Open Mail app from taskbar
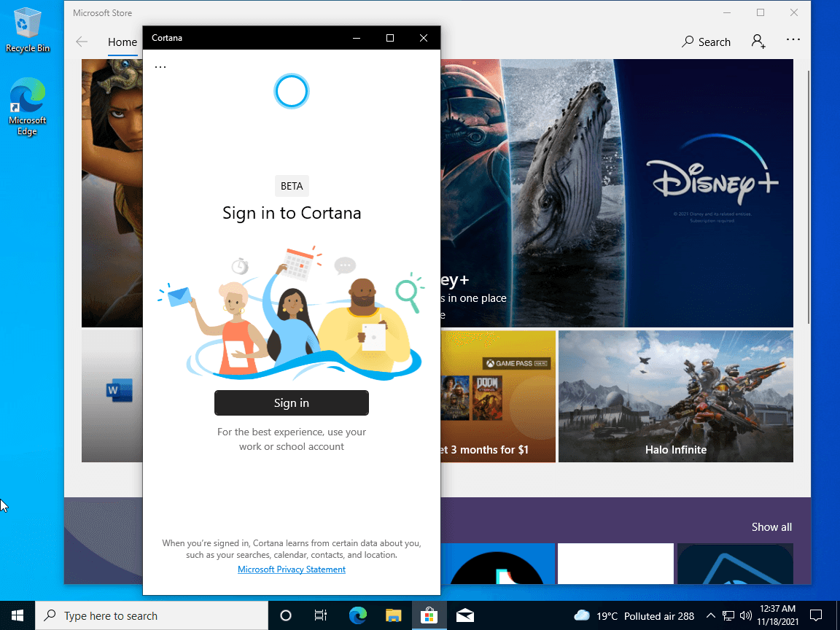The height and width of the screenshot is (630, 840). point(465,615)
